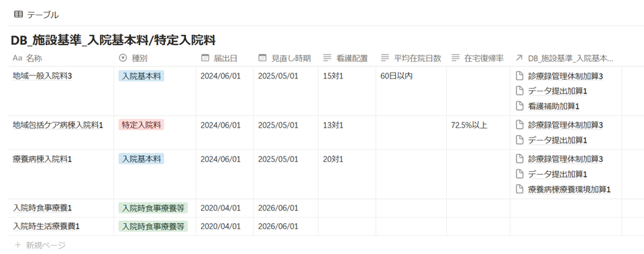Click 入院時食事療養等 tag in 入院時生活療養費1 row
The height and width of the screenshot is (254, 644).
pyautogui.click(x=153, y=226)
